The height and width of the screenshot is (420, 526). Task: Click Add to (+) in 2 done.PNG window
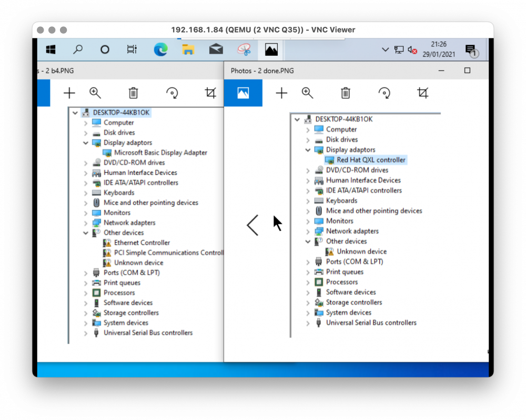pos(281,93)
